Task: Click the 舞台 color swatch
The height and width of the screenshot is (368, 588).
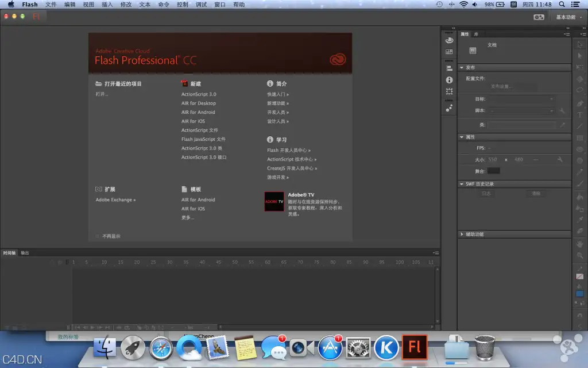Action: [x=493, y=171]
